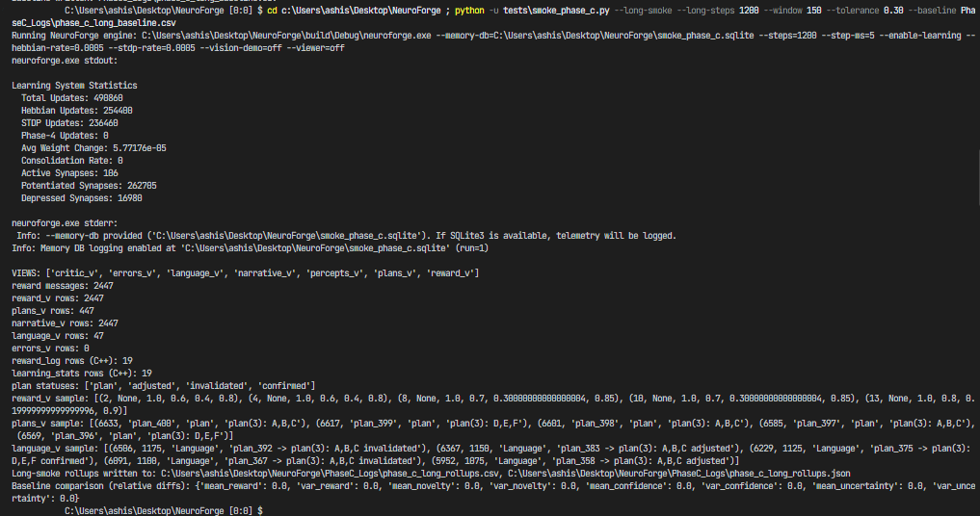Click the "Info: --memory-db provided" message
The image size is (980, 516).
pos(346,236)
